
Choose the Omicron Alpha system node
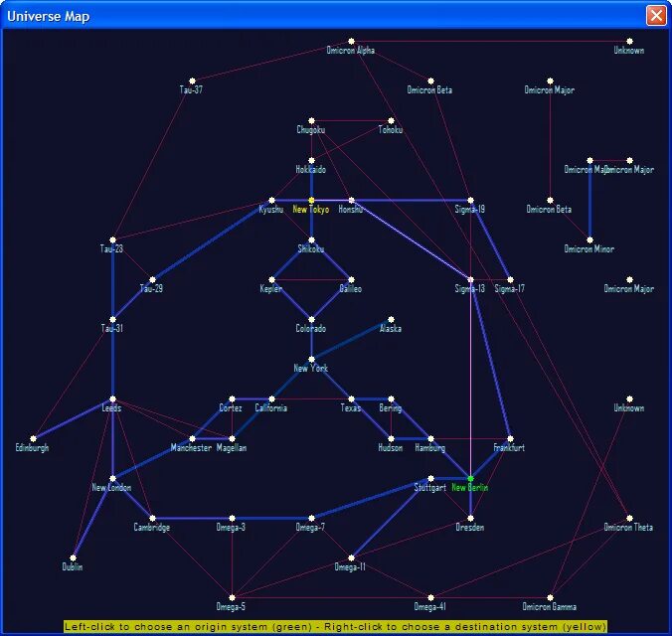coord(351,41)
